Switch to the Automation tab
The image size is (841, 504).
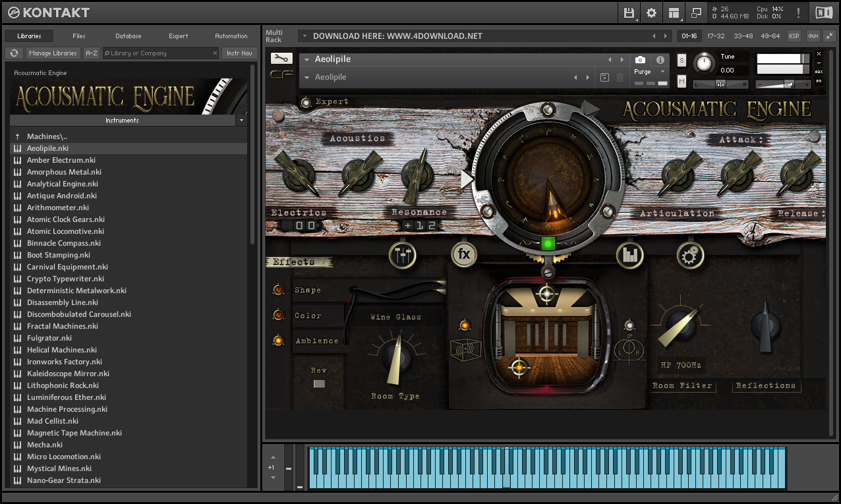[x=231, y=36]
